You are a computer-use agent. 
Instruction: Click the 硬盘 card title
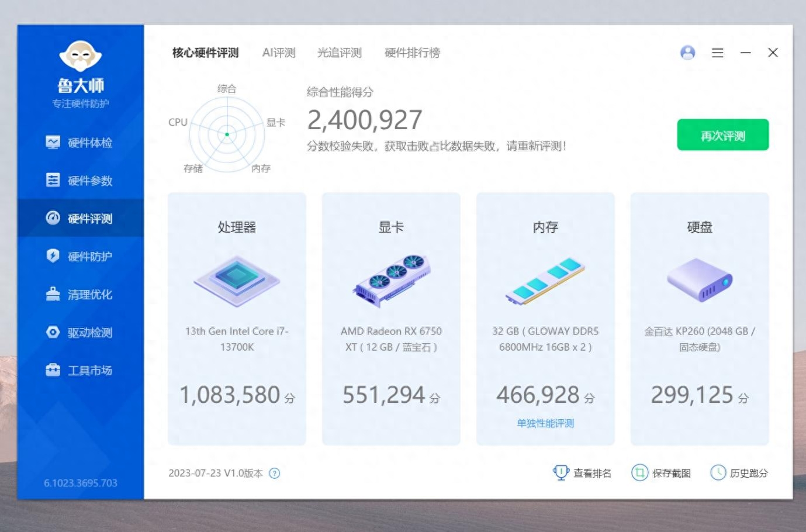700,227
